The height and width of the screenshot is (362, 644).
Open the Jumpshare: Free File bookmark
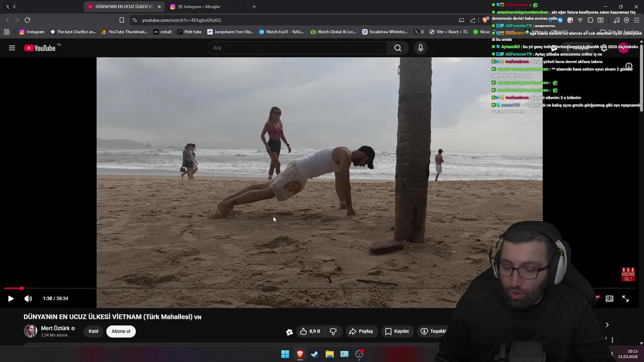tap(230, 32)
